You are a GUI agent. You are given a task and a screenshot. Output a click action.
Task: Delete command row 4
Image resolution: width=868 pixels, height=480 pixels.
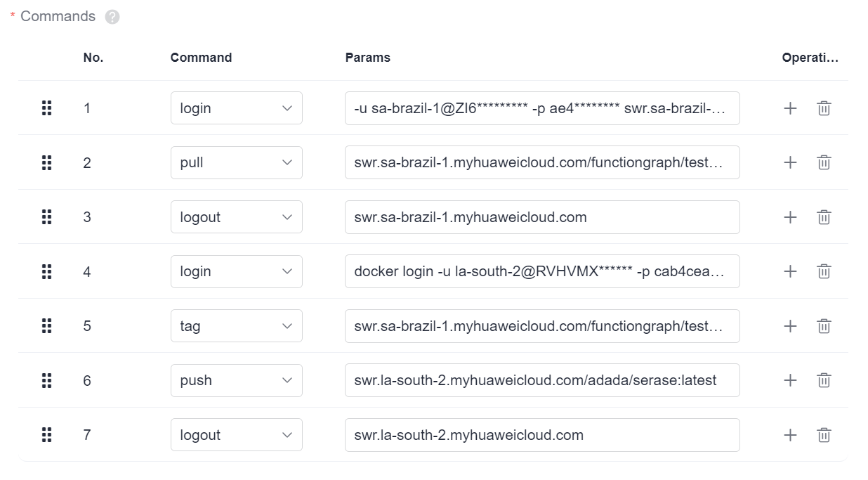(x=824, y=271)
